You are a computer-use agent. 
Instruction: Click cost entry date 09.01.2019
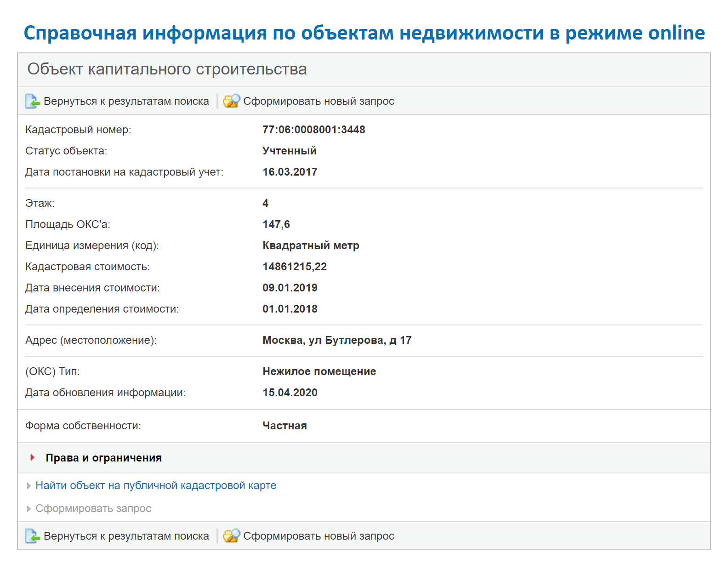click(x=290, y=288)
